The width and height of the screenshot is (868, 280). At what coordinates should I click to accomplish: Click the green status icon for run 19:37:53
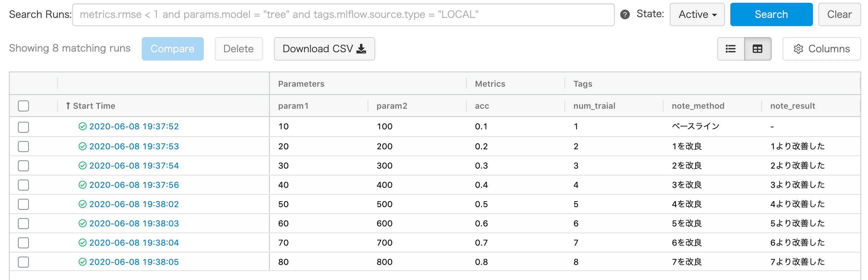click(83, 146)
